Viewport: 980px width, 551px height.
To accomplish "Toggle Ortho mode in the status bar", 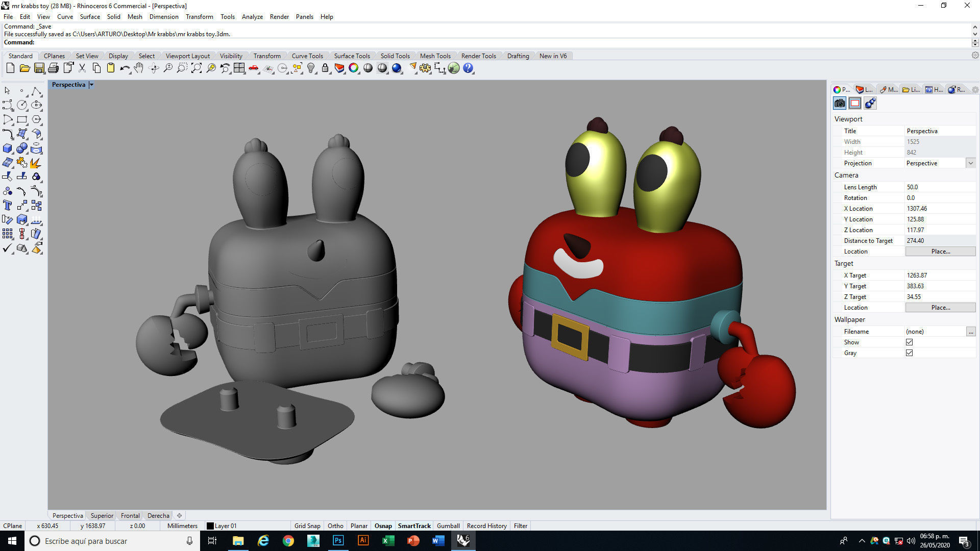I will [x=335, y=526].
